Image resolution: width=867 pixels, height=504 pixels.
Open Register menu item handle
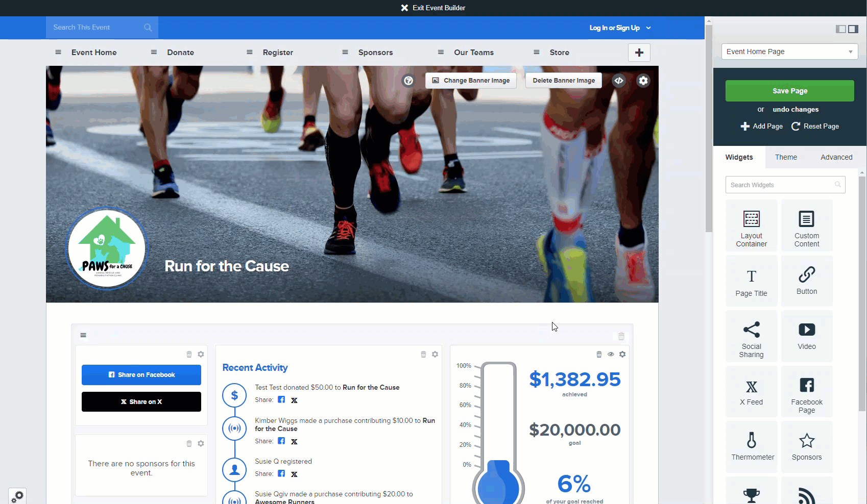[250, 52]
